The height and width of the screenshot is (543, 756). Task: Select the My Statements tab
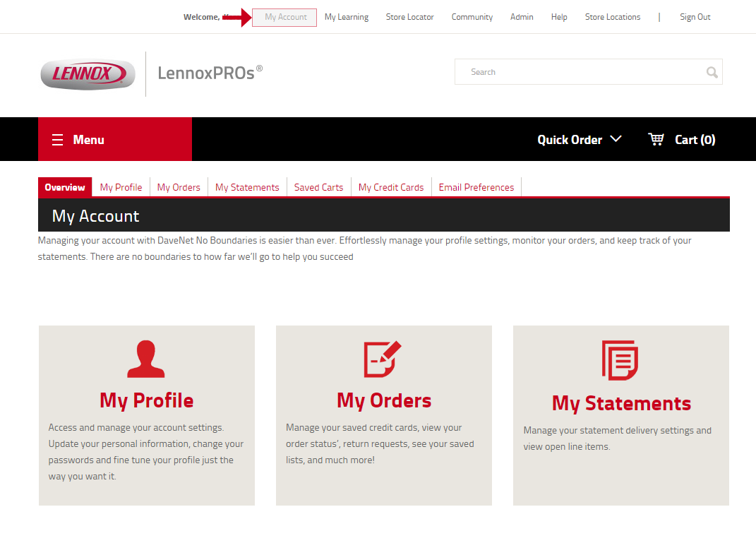[247, 187]
